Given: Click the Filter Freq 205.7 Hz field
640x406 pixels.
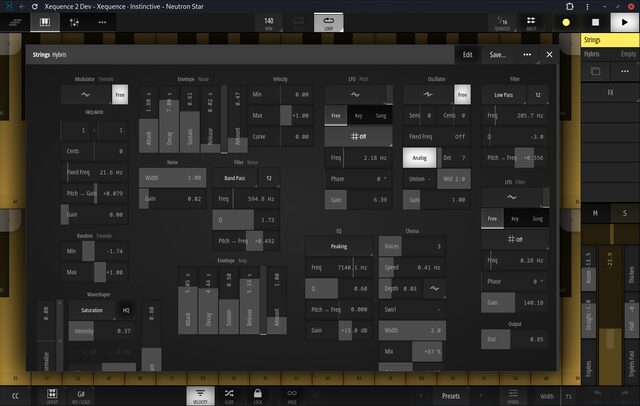Looking at the screenshot, I should point(515,115).
